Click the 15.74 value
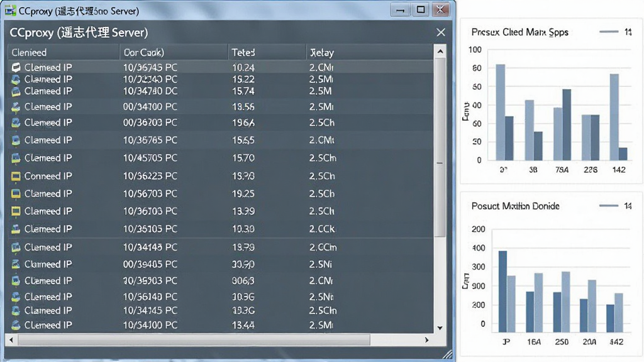 coord(243,91)
